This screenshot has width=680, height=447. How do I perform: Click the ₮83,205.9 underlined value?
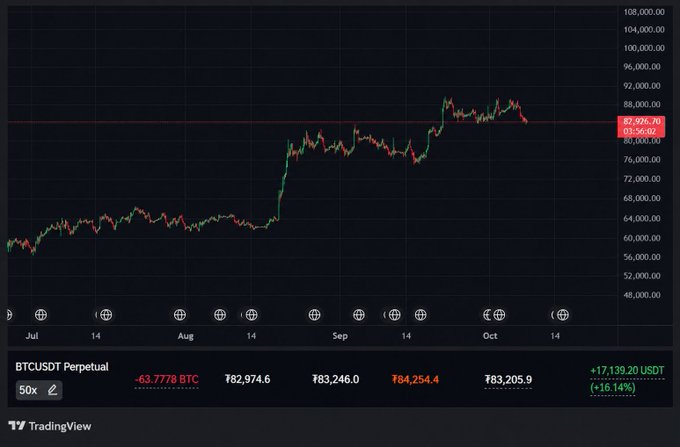pyautogui.click(x=508, y=380)
